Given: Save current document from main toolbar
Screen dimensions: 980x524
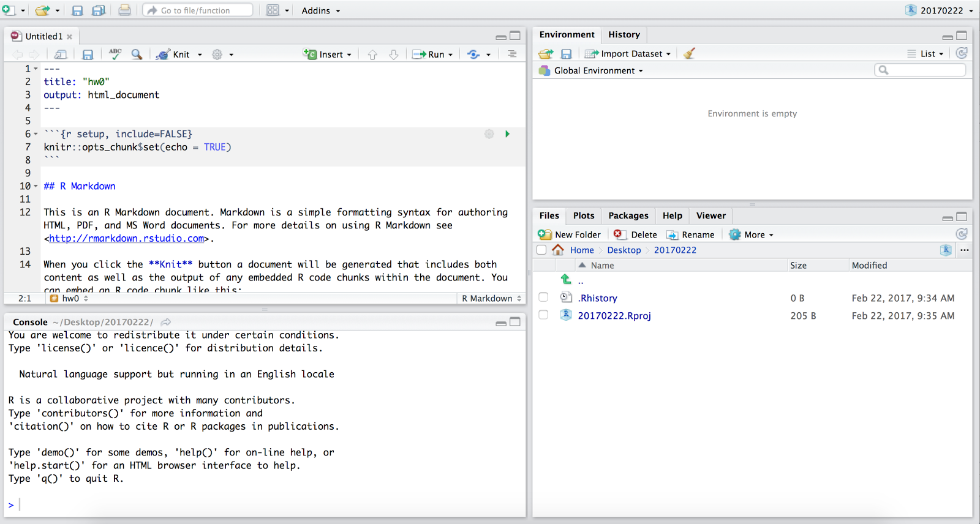Looking at the screenshot, I should click(x=77, y=10).
